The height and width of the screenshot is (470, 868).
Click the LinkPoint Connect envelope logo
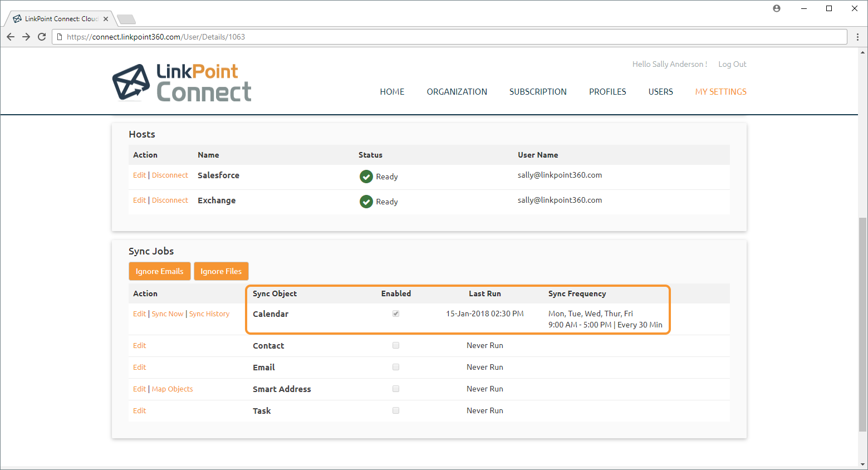[131, 82]
